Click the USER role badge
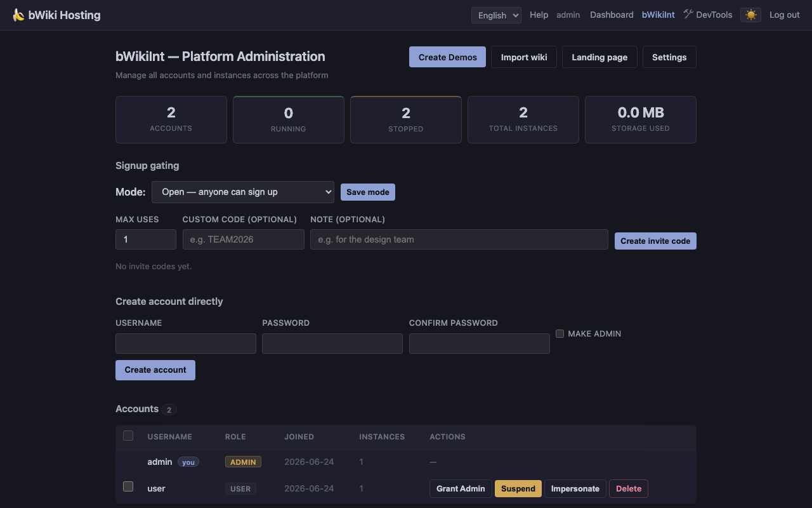Screen dimensions: 812x508 point(240,489)
